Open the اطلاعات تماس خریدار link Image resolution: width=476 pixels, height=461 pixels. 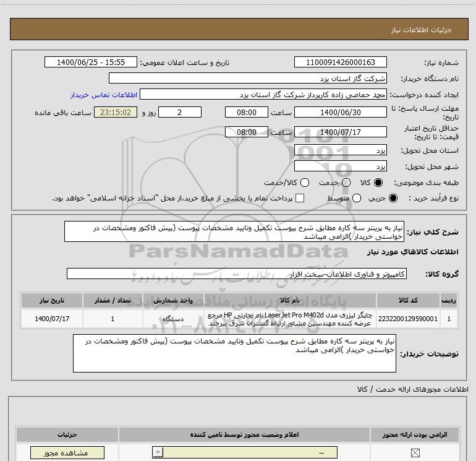pyautogui.click(x=104, y=95)
